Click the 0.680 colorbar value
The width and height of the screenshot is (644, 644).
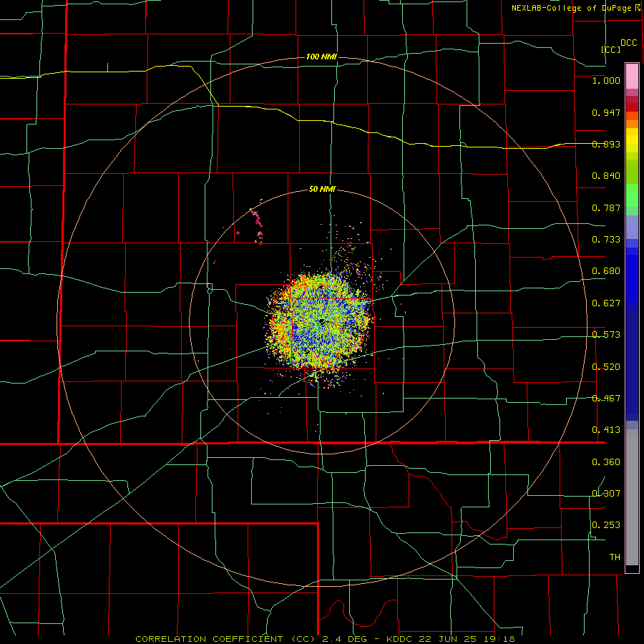606,271
